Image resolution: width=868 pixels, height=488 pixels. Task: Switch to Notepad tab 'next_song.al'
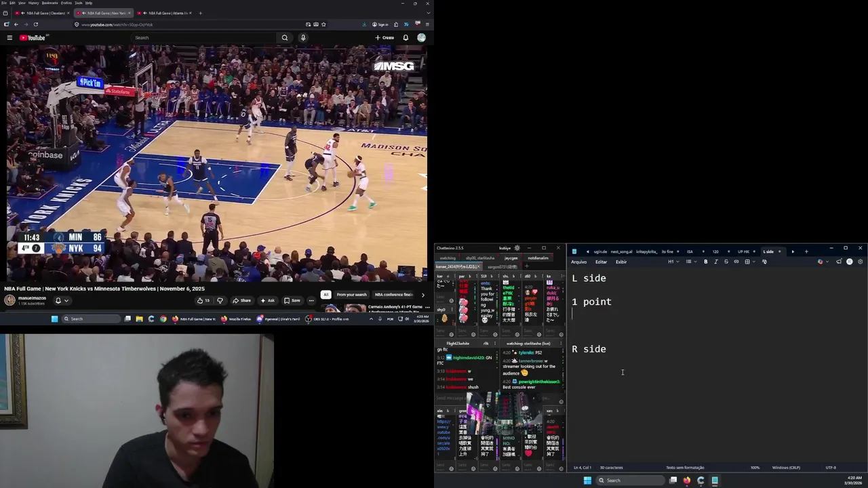pos(622,251)
